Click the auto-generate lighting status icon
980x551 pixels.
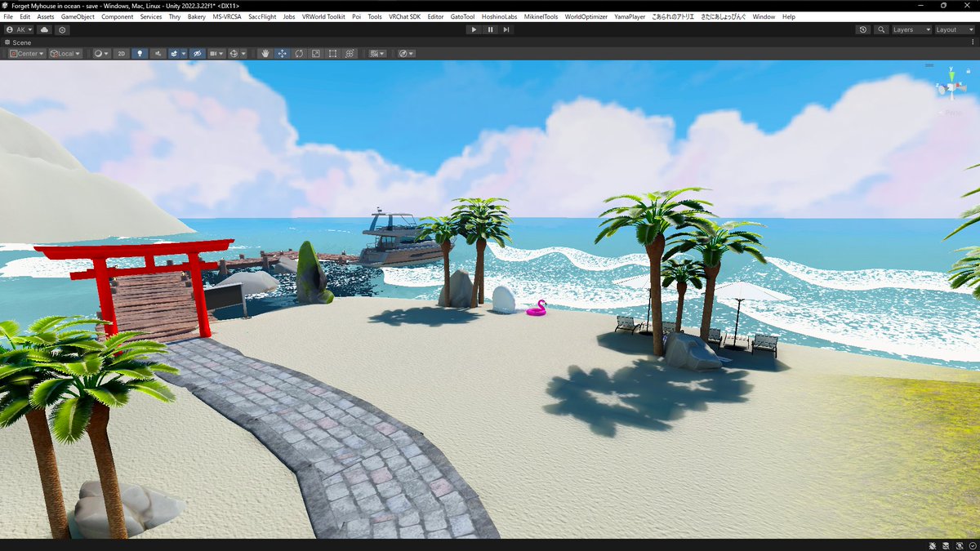pos(959,545)
